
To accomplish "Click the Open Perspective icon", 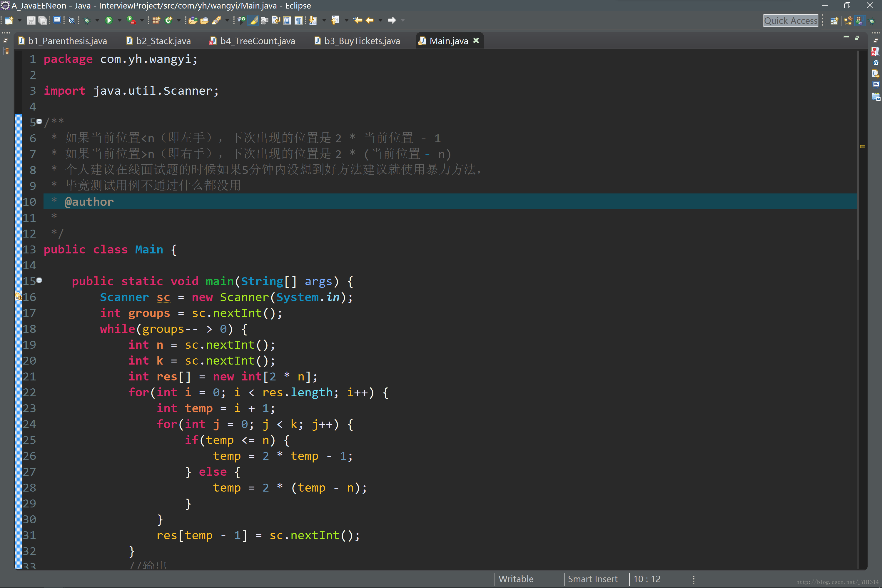I will click(834, 21).
